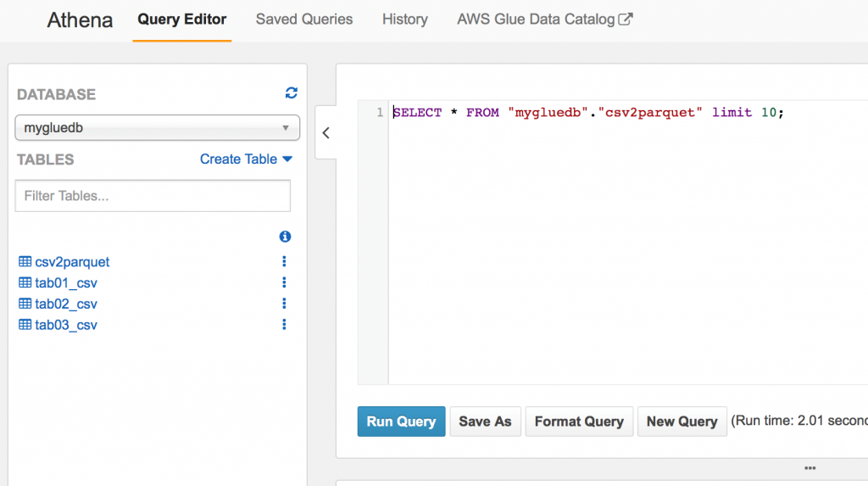Select the tab02_csv table
Image resolution: width=868 pixels, height=486 pixels.
(x=66, y=304)
